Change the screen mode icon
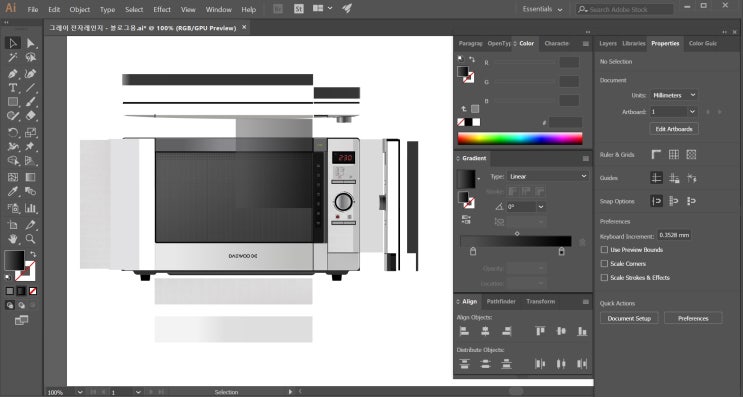Viewport: 743px width, 397px height. pos(21,321)
